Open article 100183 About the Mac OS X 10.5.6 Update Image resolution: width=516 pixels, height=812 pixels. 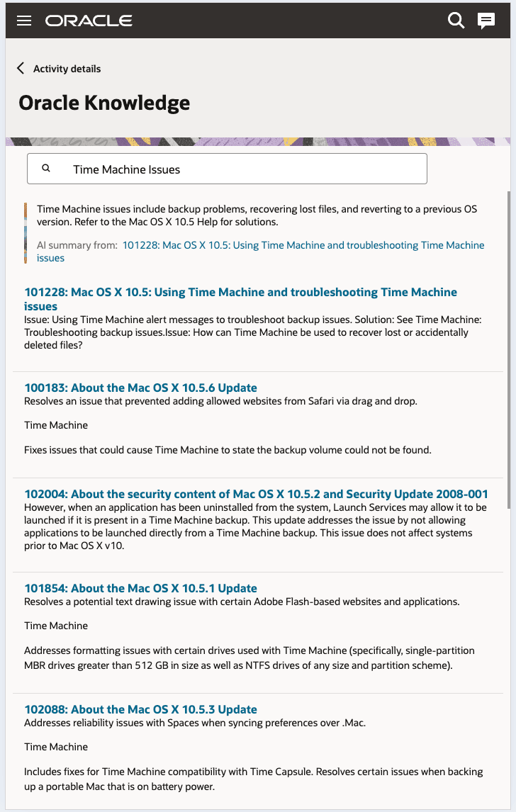point(140,388)
